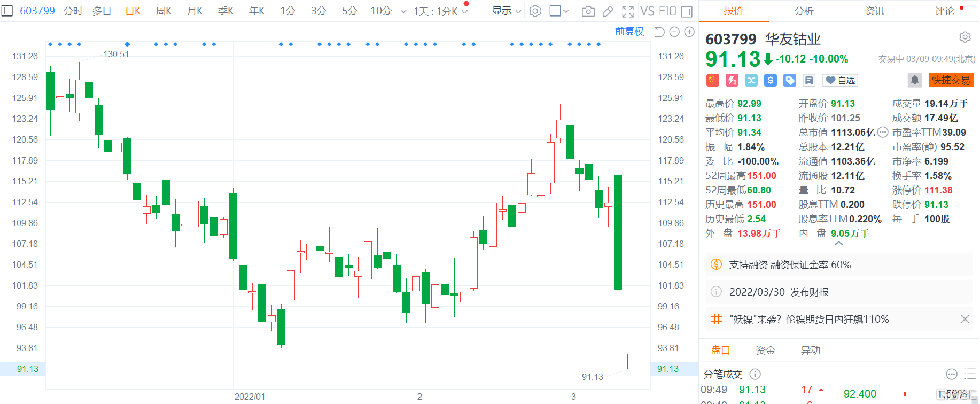
Task: Open the notes bookmark icon
Action: 809,80
